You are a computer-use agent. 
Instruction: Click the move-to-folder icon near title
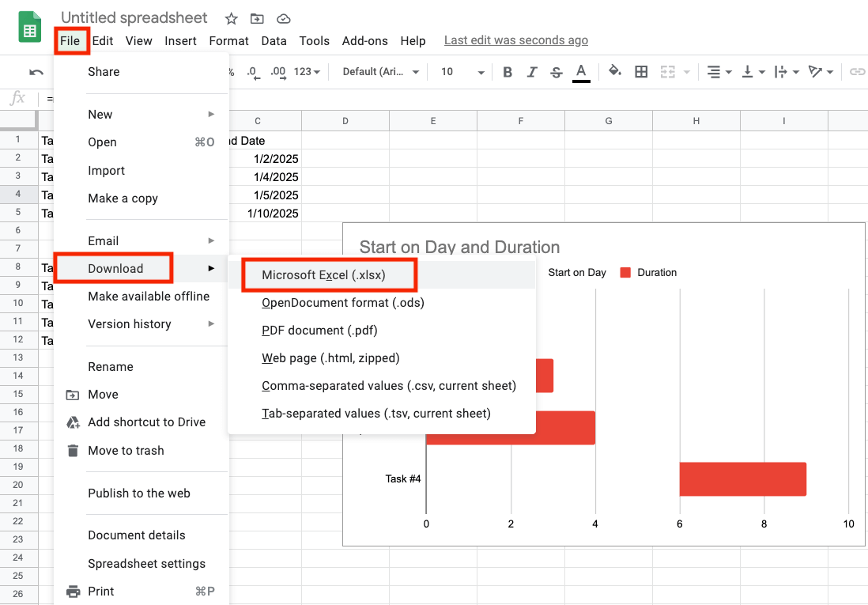pos(257,18)
